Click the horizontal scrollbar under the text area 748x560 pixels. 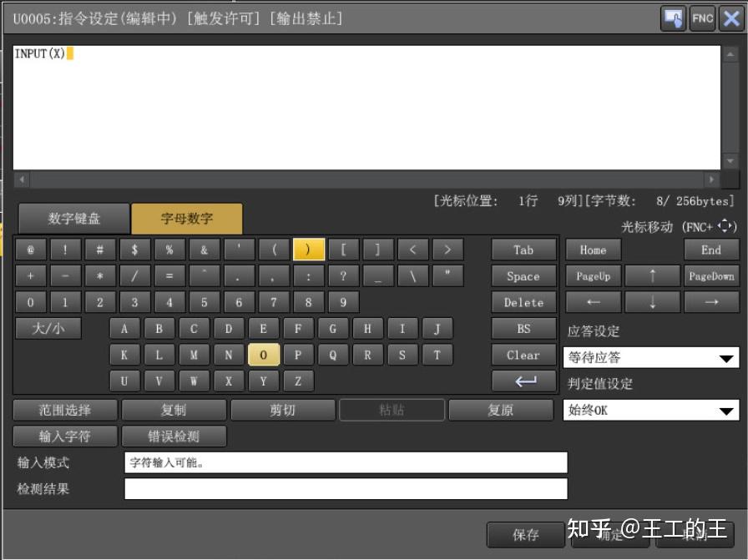(367, 179)
